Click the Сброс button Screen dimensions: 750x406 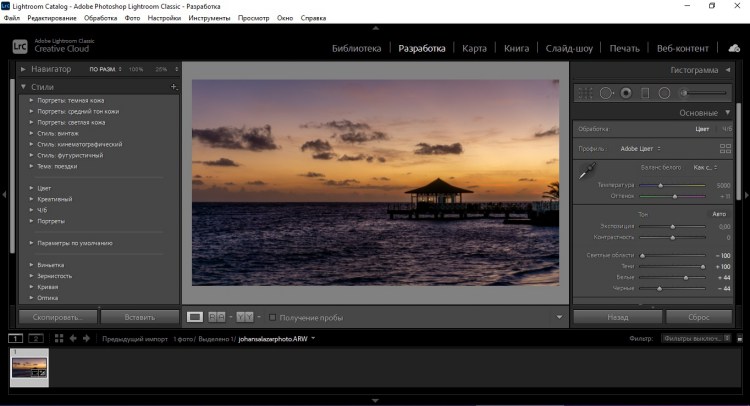coord(699,317)
